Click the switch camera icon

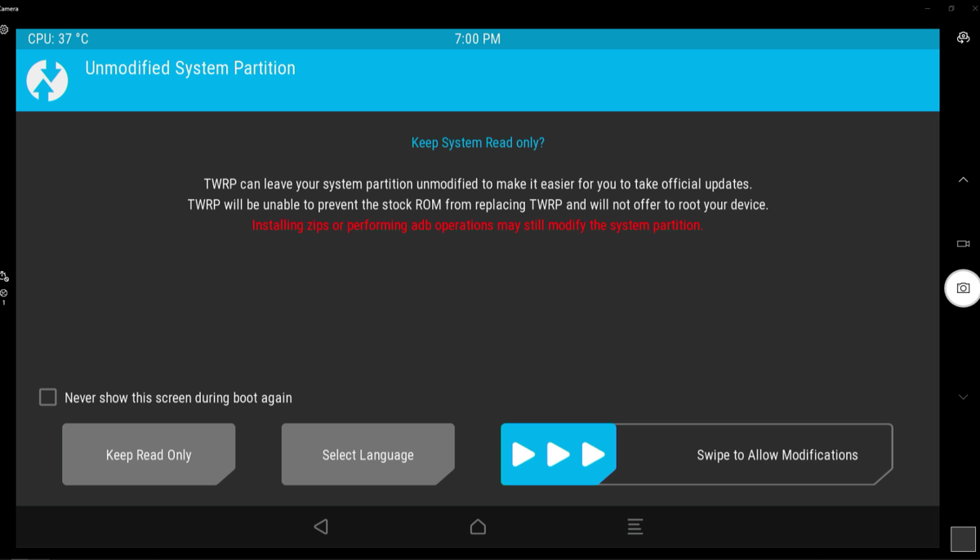coord(964,38)
